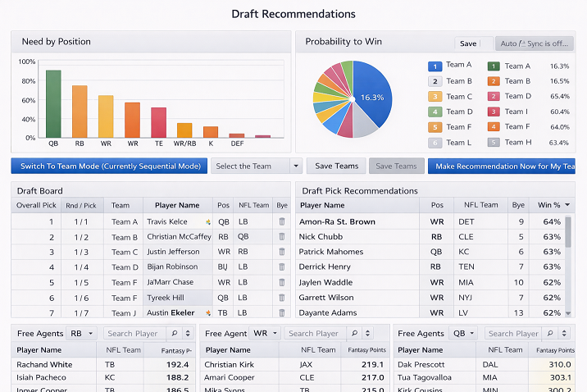This screenshot has height=392, width=587.
Task: Toggle Switch To Team Mode button
Action: pyautogui.click(x=109, y=166)
